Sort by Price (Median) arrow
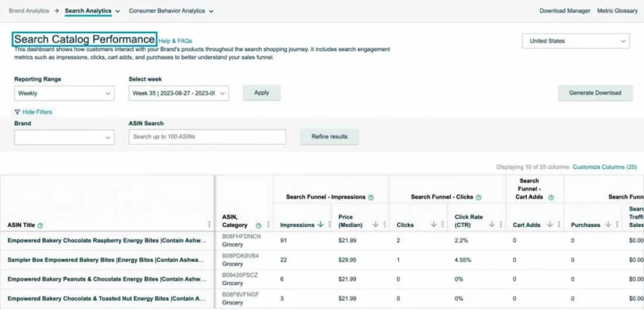 [375, 224]
